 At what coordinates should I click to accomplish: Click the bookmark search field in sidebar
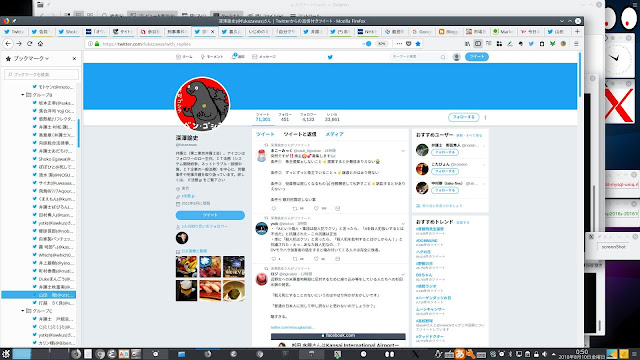41,74
